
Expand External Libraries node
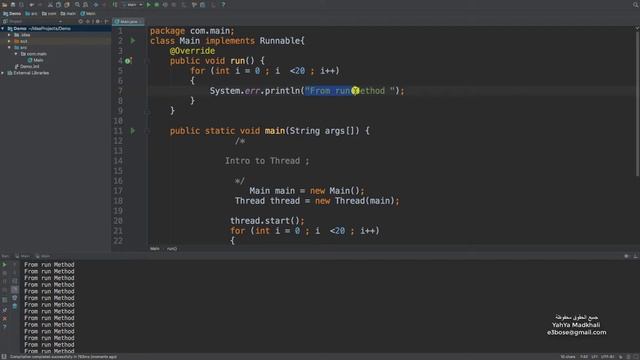(3, 73)
